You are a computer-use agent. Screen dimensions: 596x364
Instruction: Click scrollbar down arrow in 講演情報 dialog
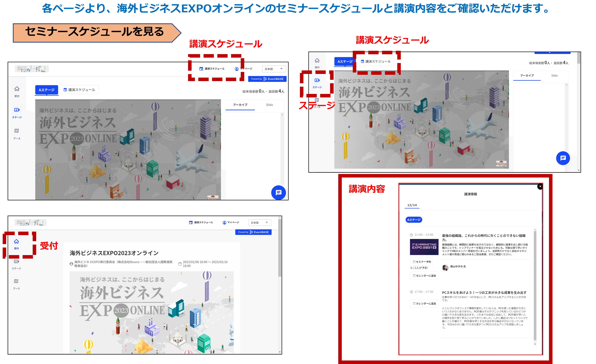pyautogui.click(x=535, y=344)
